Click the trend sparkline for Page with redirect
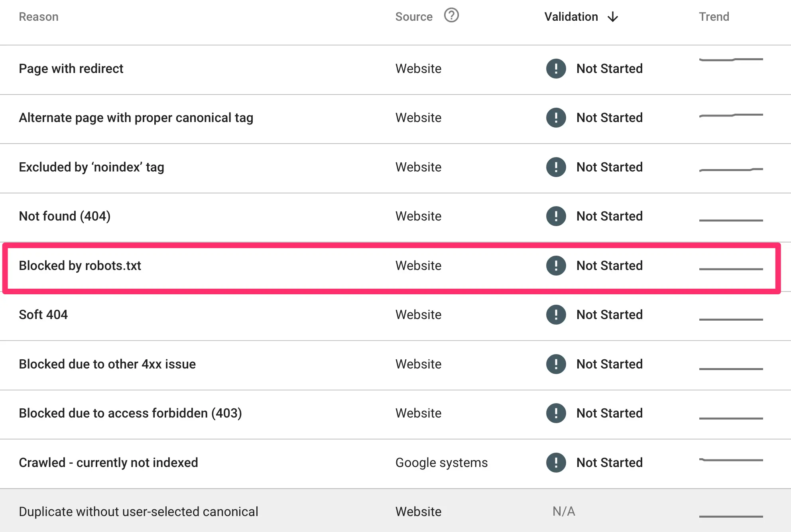 (731, 60)
